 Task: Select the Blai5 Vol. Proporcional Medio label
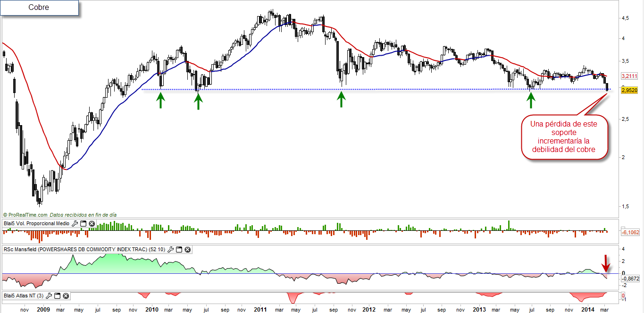tap(36, 223)
